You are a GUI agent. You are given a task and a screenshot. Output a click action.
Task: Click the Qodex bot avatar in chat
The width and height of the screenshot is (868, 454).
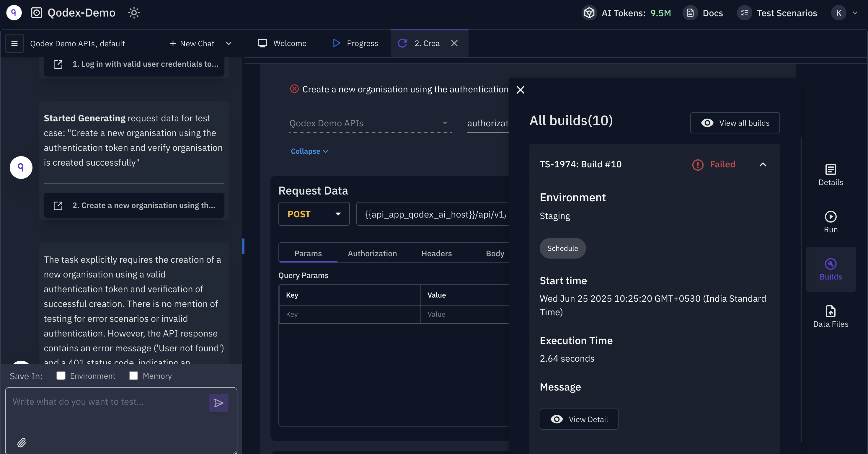click(21, 167)
